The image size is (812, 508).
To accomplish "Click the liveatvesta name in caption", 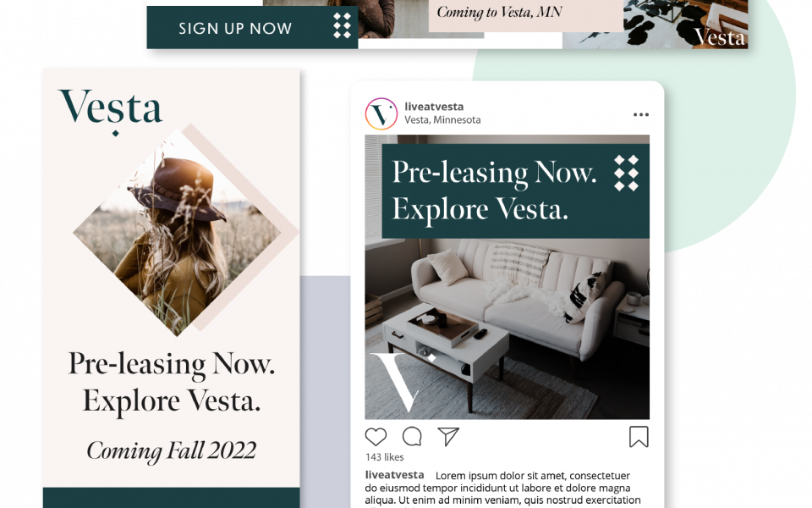I will (394, 475).
